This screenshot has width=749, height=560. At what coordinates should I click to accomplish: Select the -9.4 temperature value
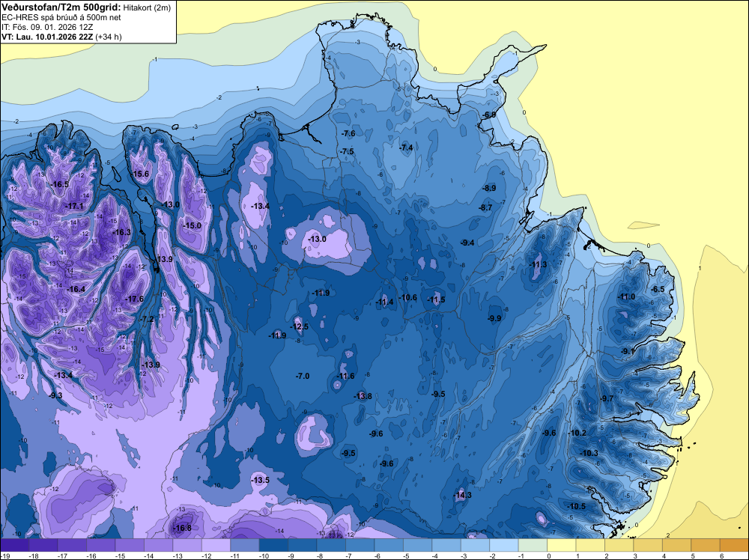[467, 243]
